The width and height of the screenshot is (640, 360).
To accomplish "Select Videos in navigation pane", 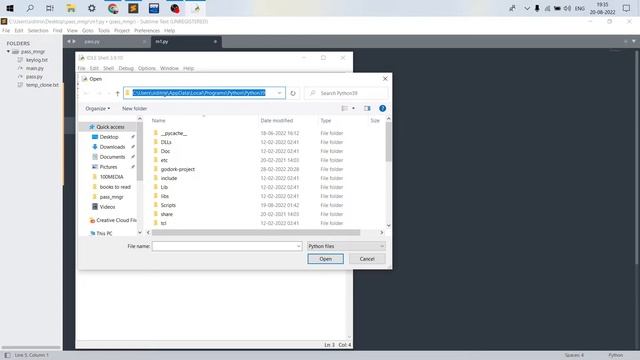I will [x=107, y=207].
